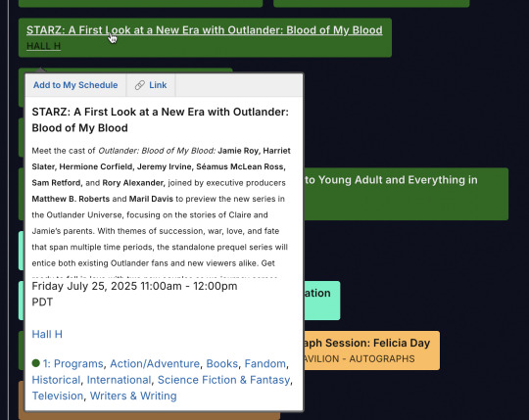Screen dimensions: 529x420
Task: Open the 1: Programs category link
Action: coord(72,363)
